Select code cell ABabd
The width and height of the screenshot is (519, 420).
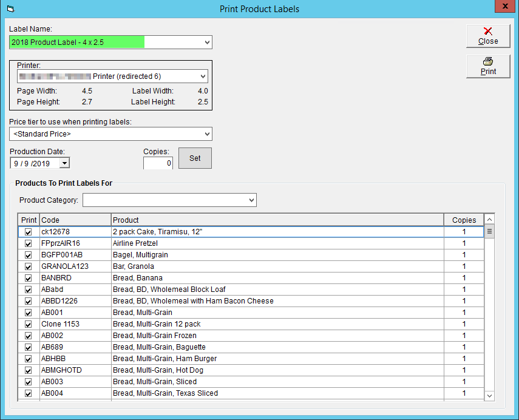(x=75, y=290)
